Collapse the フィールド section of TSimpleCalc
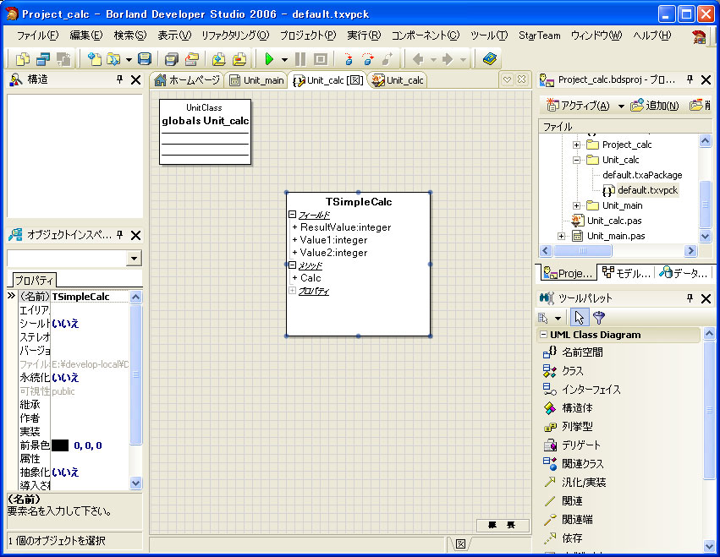720x557 pixels. click(x=292, y=214)
